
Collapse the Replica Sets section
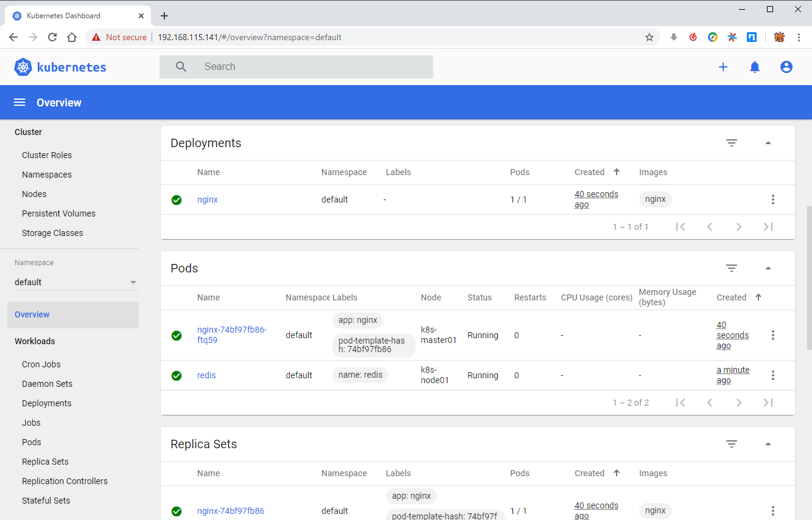(x=768, y=444)
